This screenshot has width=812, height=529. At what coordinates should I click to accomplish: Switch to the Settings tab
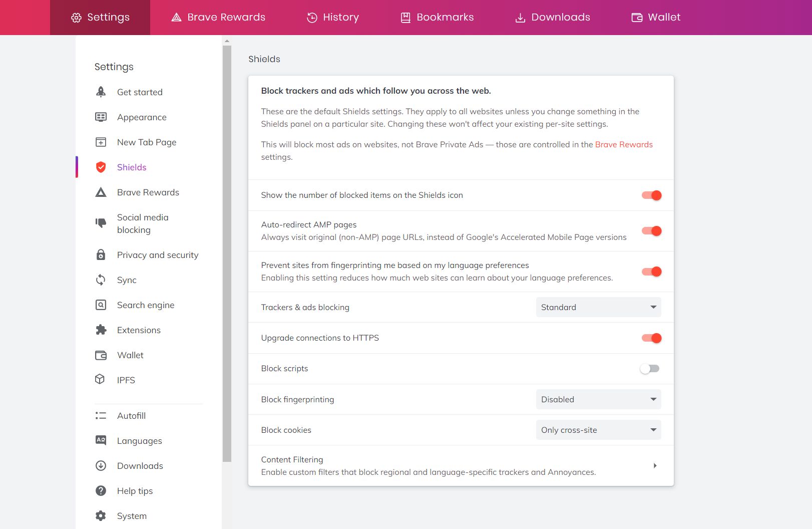tap(100, 18)
